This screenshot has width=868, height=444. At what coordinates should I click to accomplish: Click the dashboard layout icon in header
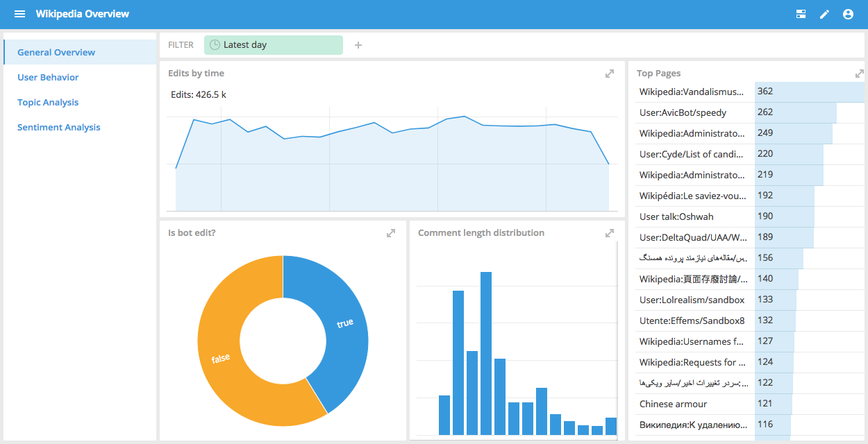(801, 14)
